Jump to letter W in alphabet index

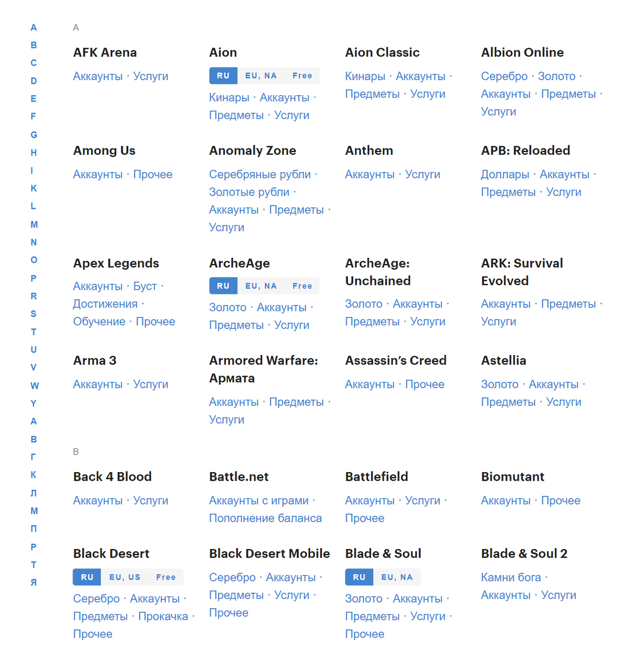coord(35,386)
